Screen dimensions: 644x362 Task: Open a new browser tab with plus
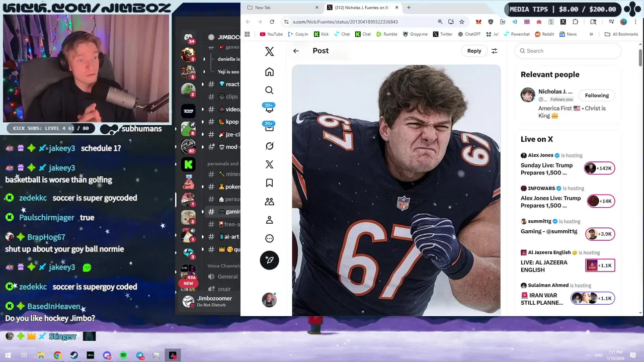point(409,8)
